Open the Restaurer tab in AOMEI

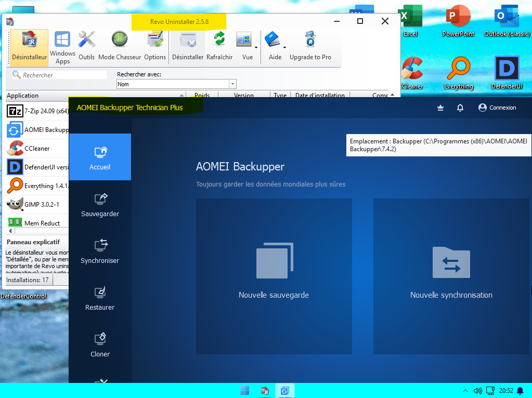pyautogui.click(x=100, y=298)
